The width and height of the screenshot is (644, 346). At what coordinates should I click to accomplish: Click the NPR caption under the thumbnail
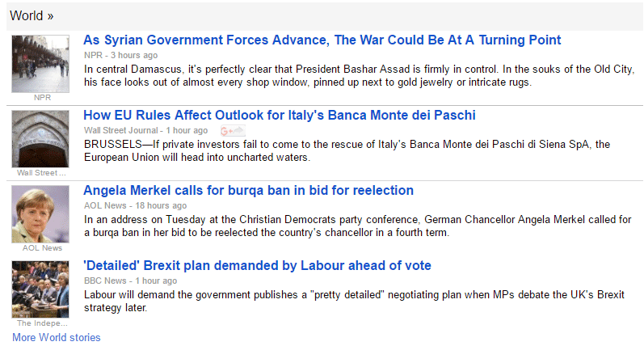click(42, 97)
